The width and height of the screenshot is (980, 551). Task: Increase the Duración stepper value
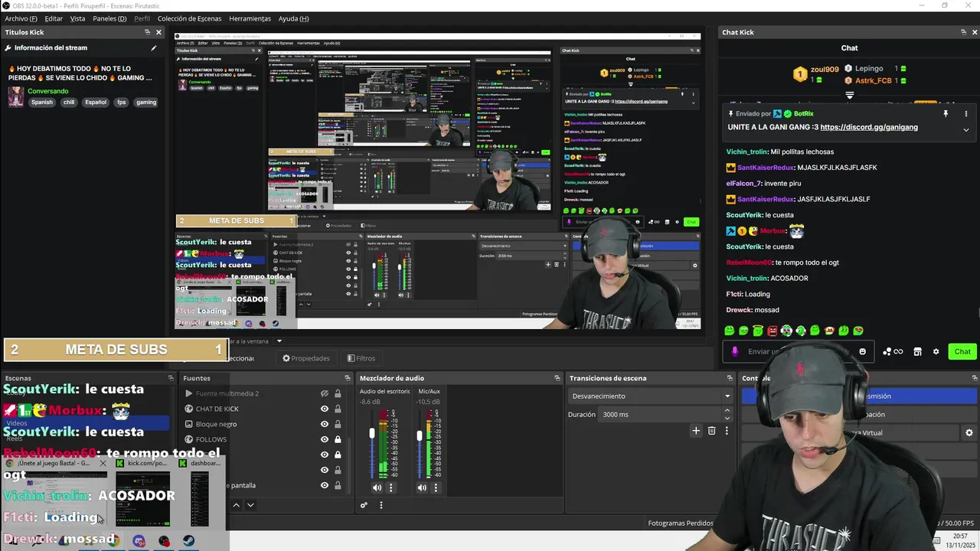pyautogui.click(x=727, y=412)
